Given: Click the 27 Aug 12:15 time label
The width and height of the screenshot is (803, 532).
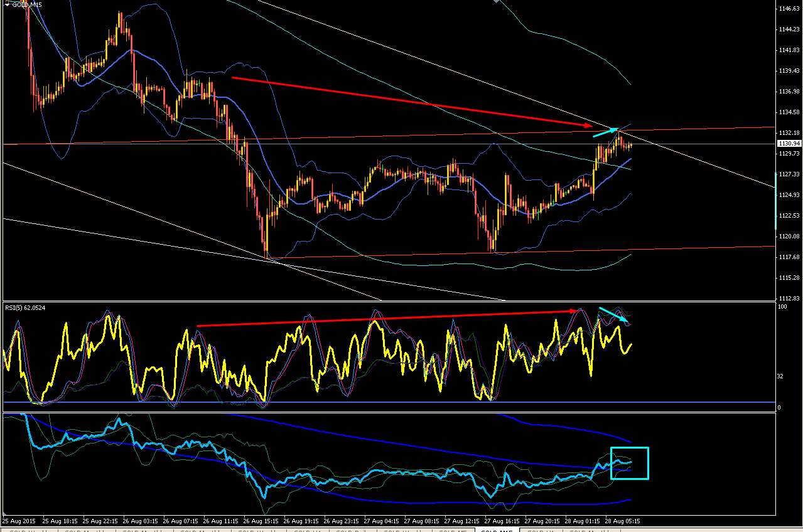Looking at the screenshot, I should (x=461, y=521).
